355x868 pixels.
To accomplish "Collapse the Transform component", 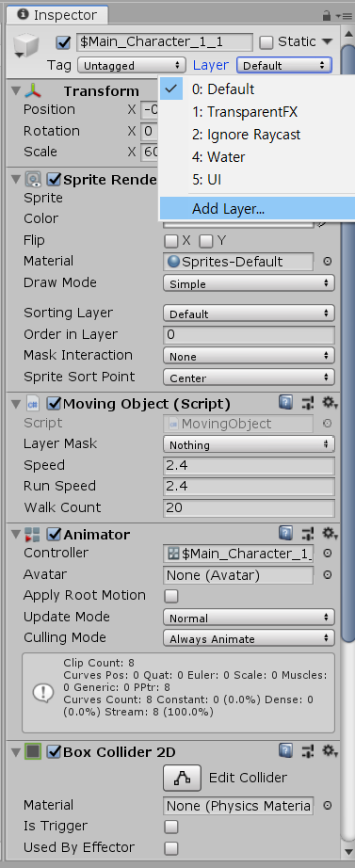I will 15,90.
